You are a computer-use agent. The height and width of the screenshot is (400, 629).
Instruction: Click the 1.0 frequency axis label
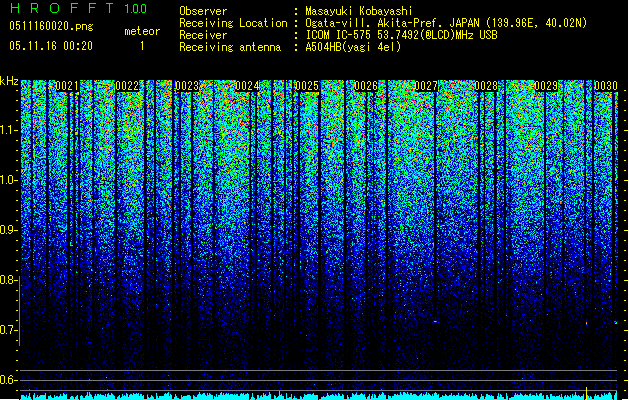point(8,180)
